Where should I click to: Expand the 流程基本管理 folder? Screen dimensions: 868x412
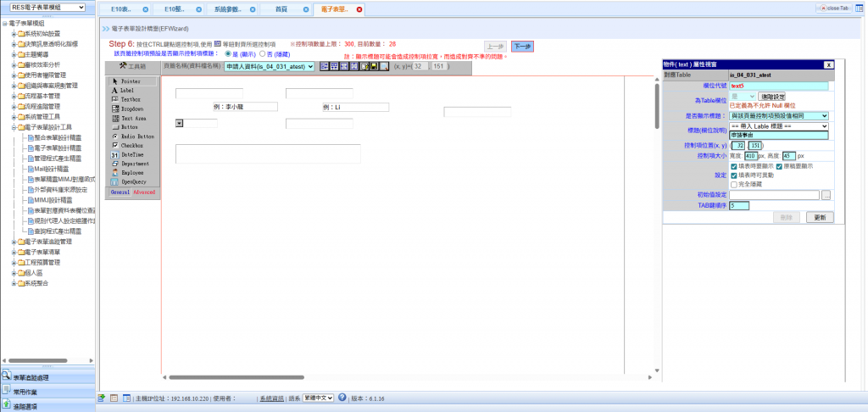coord(14,97)
